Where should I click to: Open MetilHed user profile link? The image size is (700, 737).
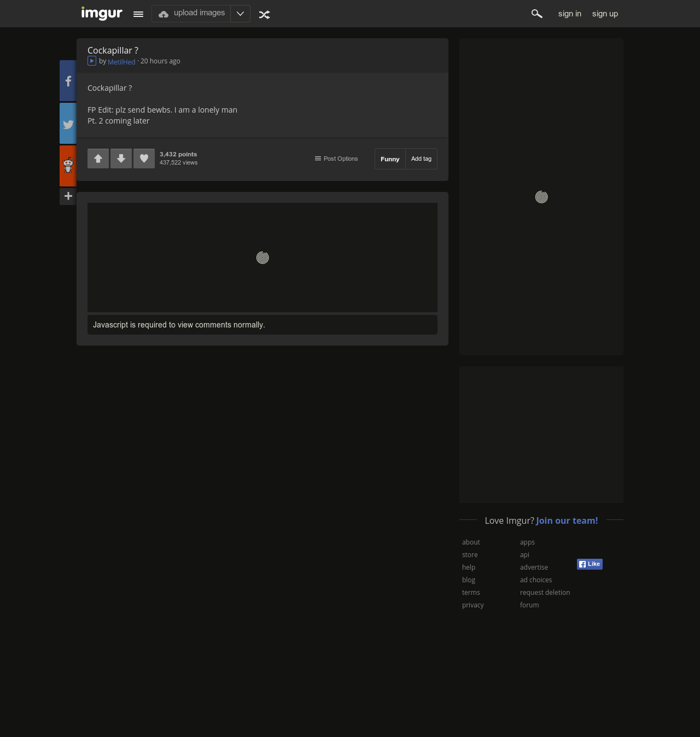pyautogui.click(x=121, y=62)
